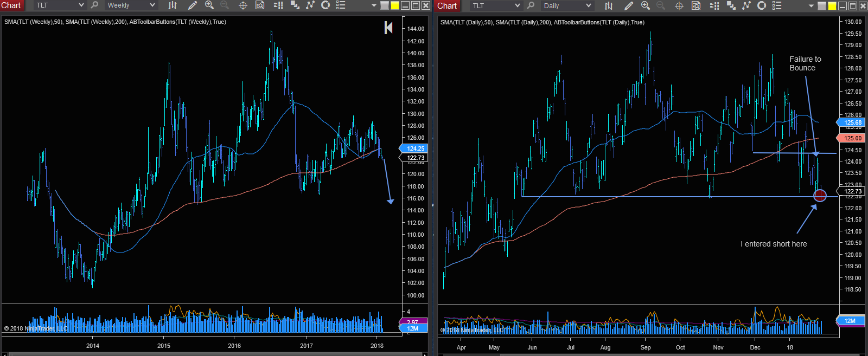
Task: Open Strategies circular icon in Weekly chart
Action: [325, 5]
